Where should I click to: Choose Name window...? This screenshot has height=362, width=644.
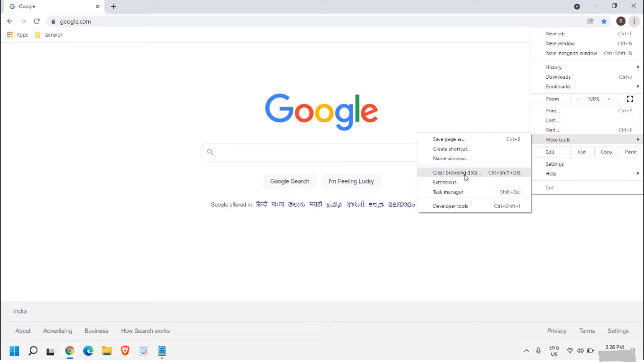[x=474, y=159]
